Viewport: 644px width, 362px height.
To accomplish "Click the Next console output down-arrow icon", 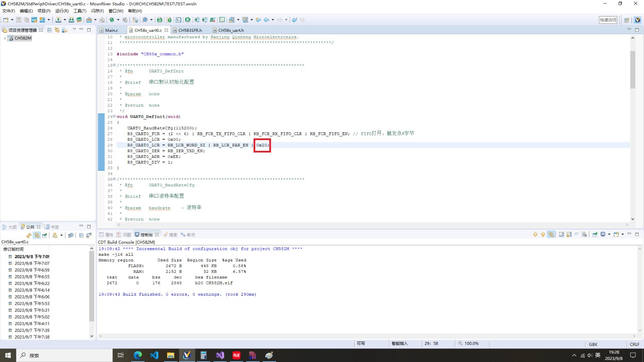I will tap(535, 234).
